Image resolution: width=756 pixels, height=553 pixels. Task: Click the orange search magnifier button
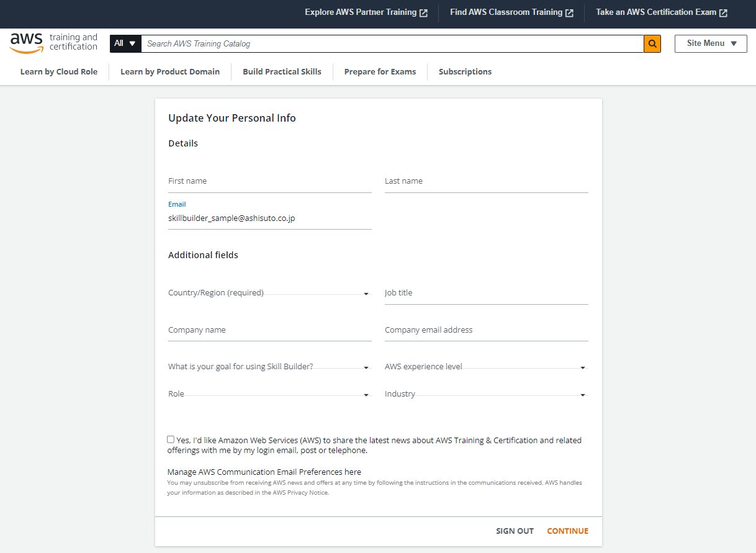[x=652, y=44]
